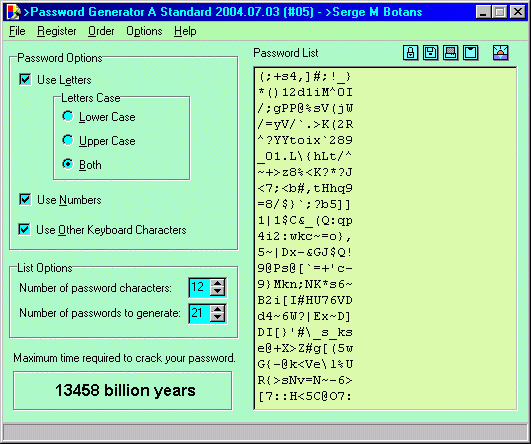Click password row "^?YYtoix`289"

(x=305, y=140)
